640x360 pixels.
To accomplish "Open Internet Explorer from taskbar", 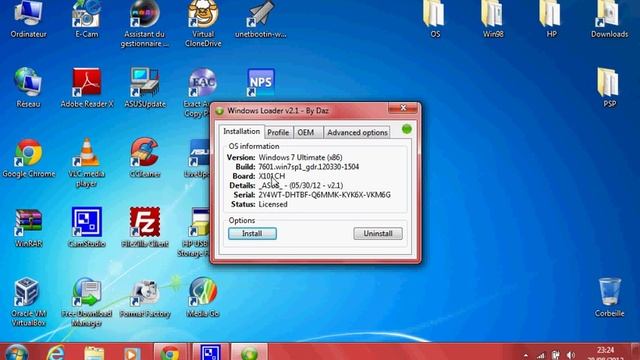I will (x=55, y=353).
